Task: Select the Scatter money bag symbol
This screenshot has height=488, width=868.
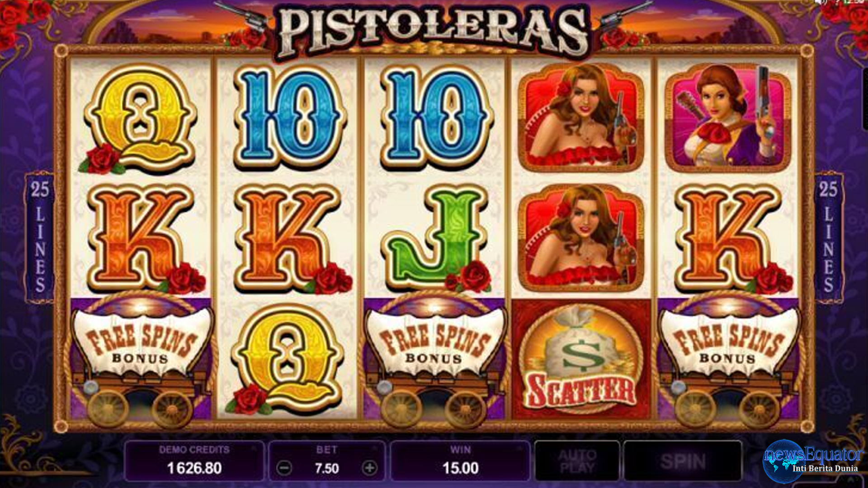Action: (x=581, y=360)
